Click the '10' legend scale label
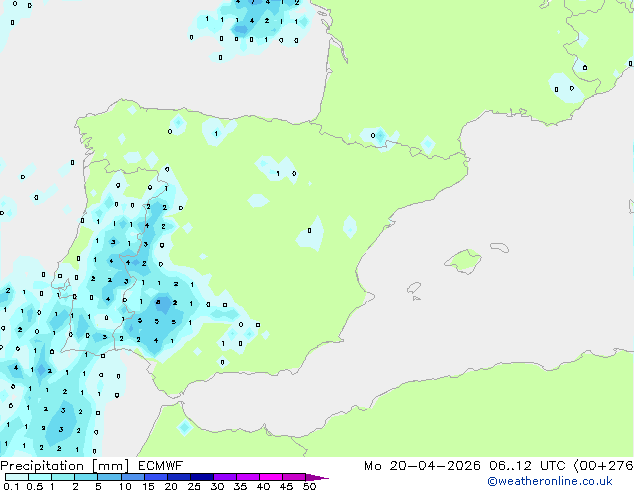The height and width of the screenshot is (490, 634). pos(125,486)
